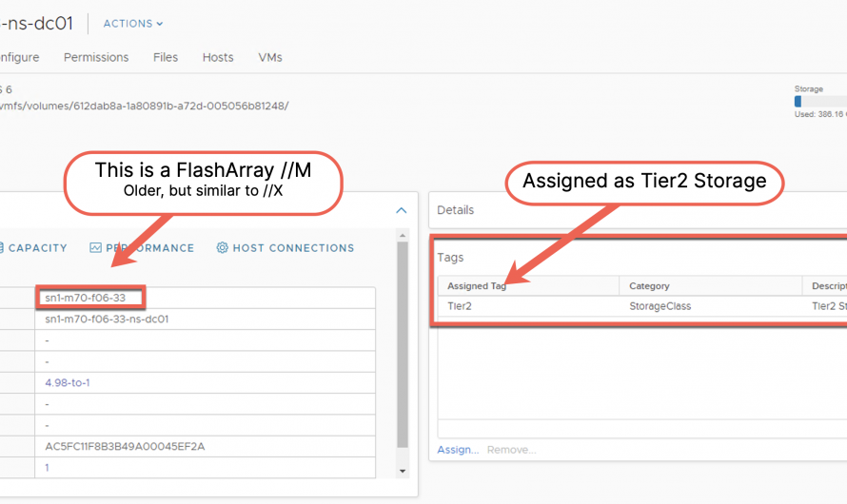Collapse the panel using the chevron arrow
This screenshot has height=504, width=847.
coord(402,210)
